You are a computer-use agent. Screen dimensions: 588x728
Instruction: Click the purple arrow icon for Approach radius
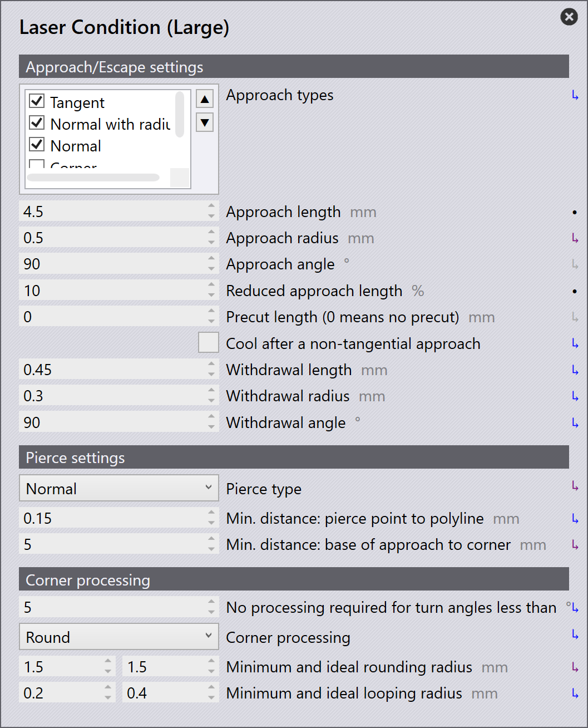pyautogui.click(x=575, y=238)
